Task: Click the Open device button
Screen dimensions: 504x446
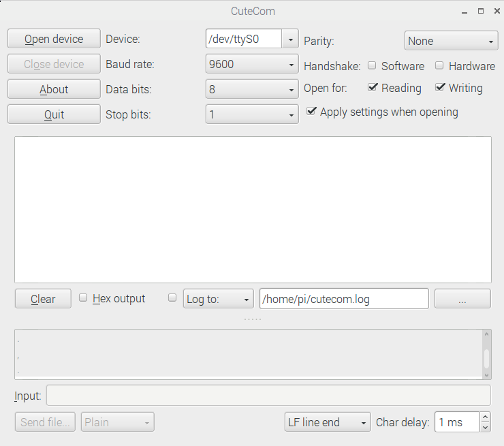Action: [54, 39]
